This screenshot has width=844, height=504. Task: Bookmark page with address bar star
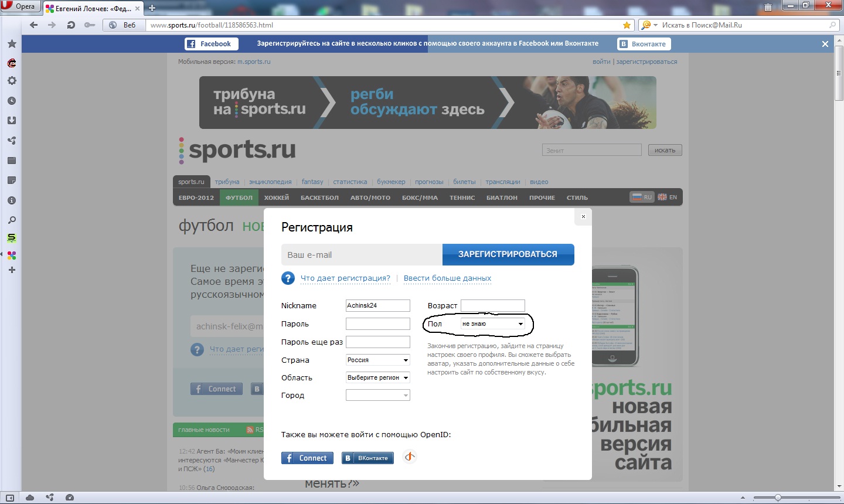tap(627, 25)
